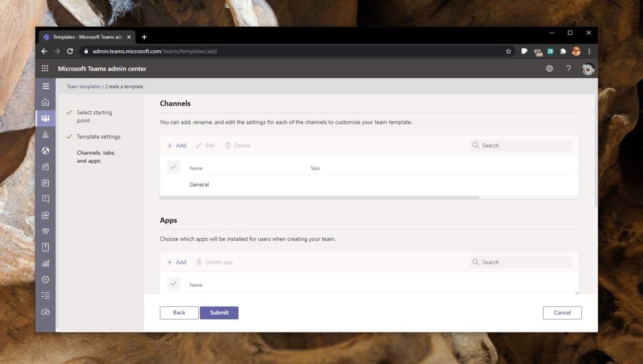Bookmark this page with star icon

pos(509,51)
